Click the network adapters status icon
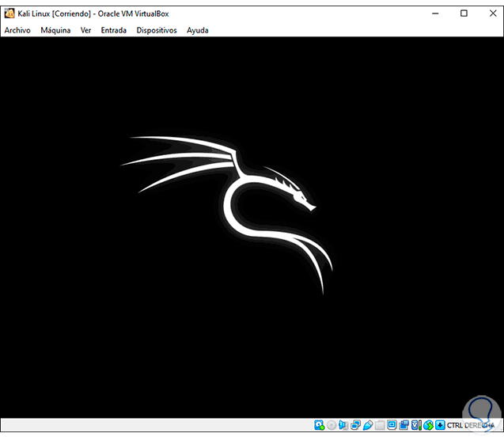 coord(355,425)
